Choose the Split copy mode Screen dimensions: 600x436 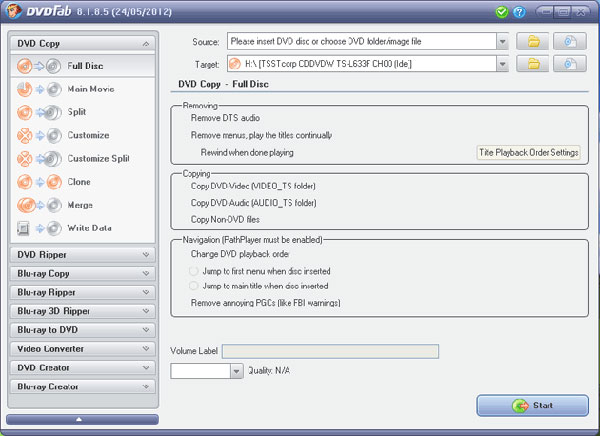click(83, 112)
